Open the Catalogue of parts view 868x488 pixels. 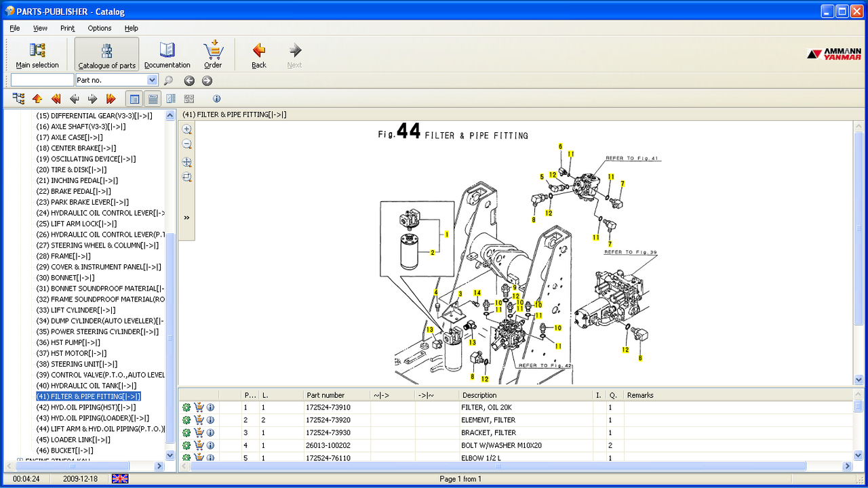106,55
